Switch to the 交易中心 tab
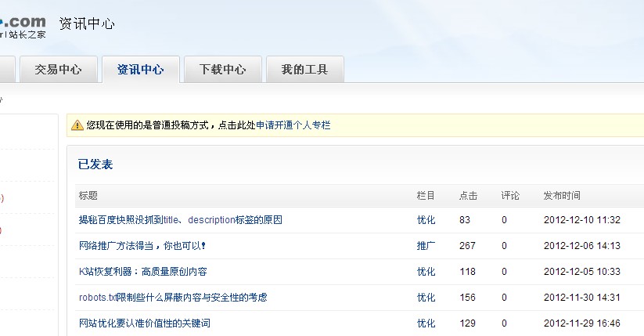This screenshot has height=336, width=644. [58, 70]
